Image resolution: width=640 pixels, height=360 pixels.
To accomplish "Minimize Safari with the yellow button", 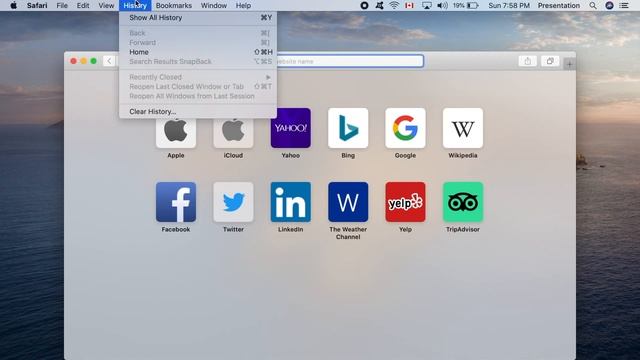I will coord(83,61).
